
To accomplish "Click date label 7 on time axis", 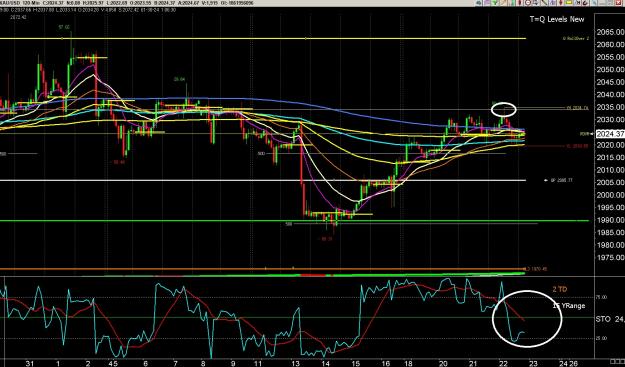I will (x=176, y=363).
